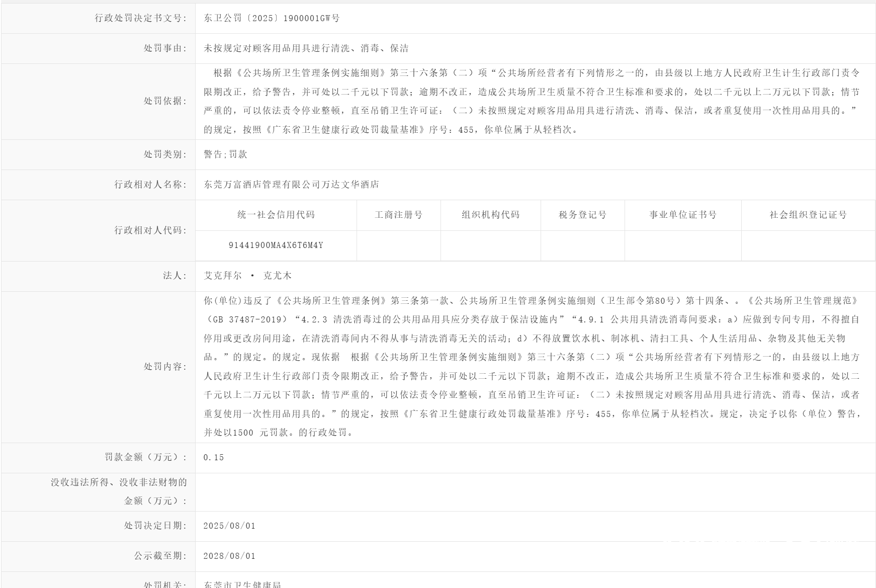Image resolution: width=876 pixels, height=588 pixels.
Task: Click the 罚款金额（万元） label
Action: coord(146,457)
